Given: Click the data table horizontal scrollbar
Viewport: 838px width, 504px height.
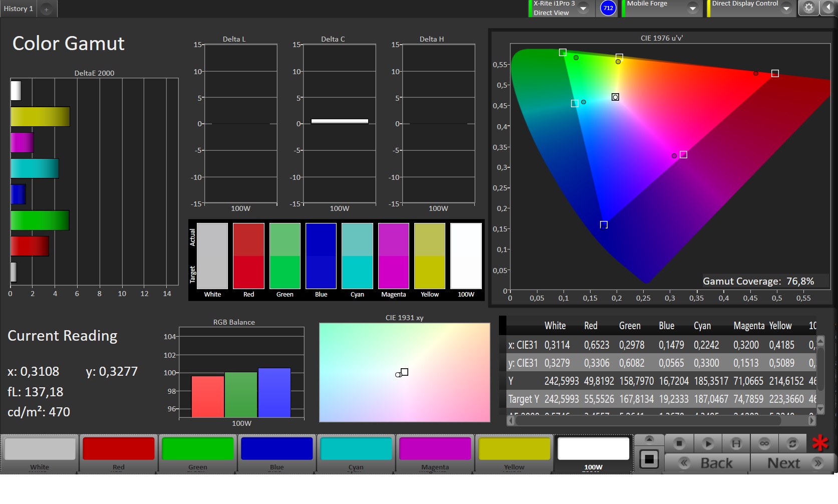Looking at the screenshot, I should tap(649, 421).
